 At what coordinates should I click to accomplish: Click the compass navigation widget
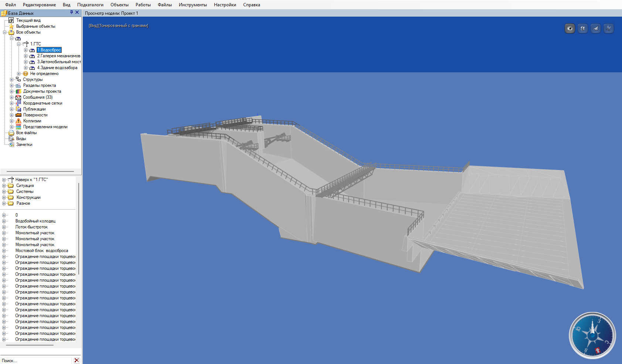click(592, 336)
